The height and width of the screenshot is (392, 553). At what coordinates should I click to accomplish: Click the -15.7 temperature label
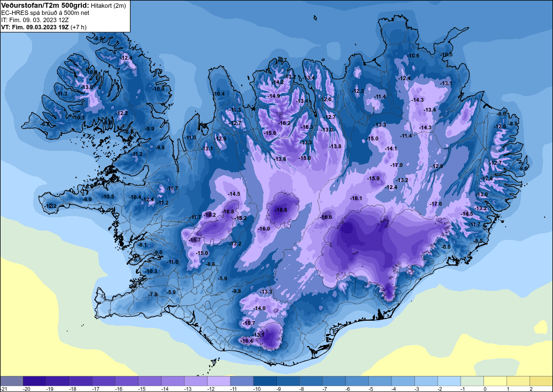pyautogui.click(x=249, y=323)
